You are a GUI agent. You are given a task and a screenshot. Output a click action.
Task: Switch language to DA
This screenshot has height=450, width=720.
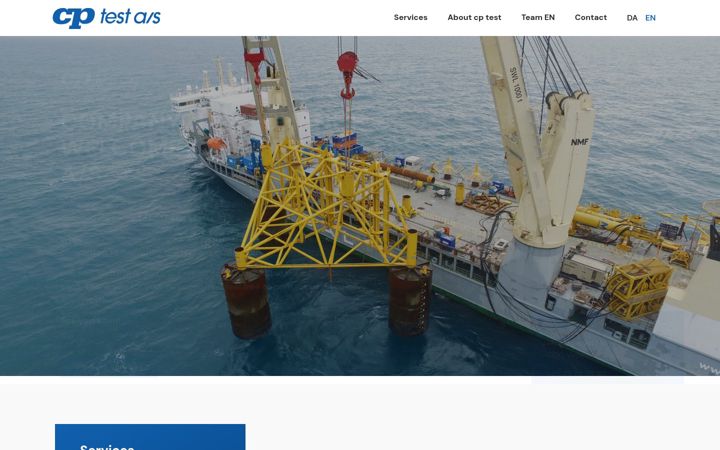[x=632, y=18]
